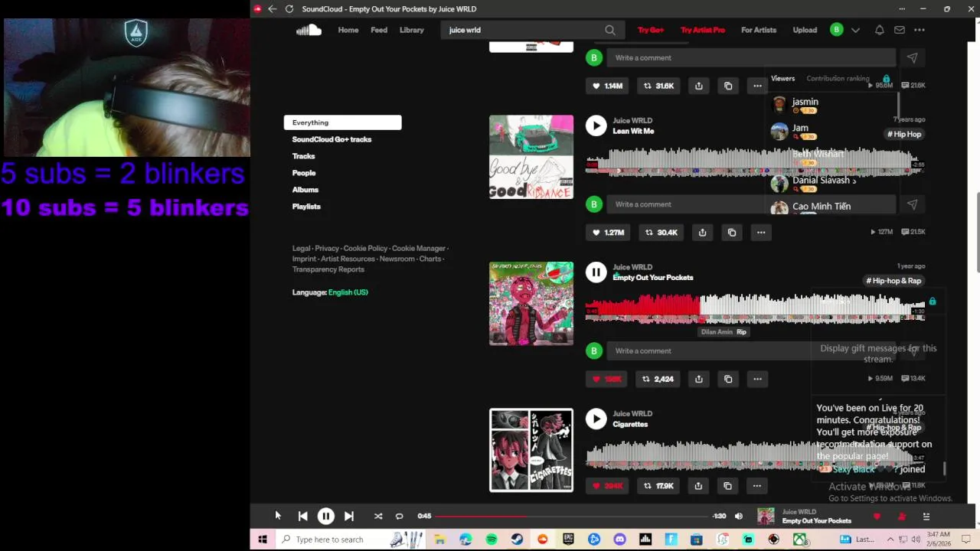Image resolution: width=980 pixels, height=551 pixels.
Task: Open more options for Empty Out Your Pockets
Action: tap(757, 379)
